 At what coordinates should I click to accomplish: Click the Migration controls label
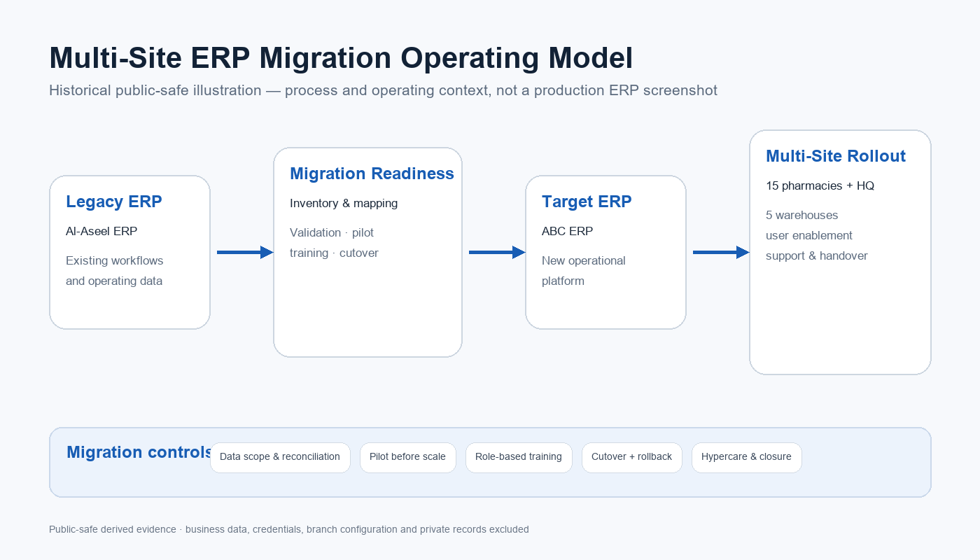pos(139,452)
